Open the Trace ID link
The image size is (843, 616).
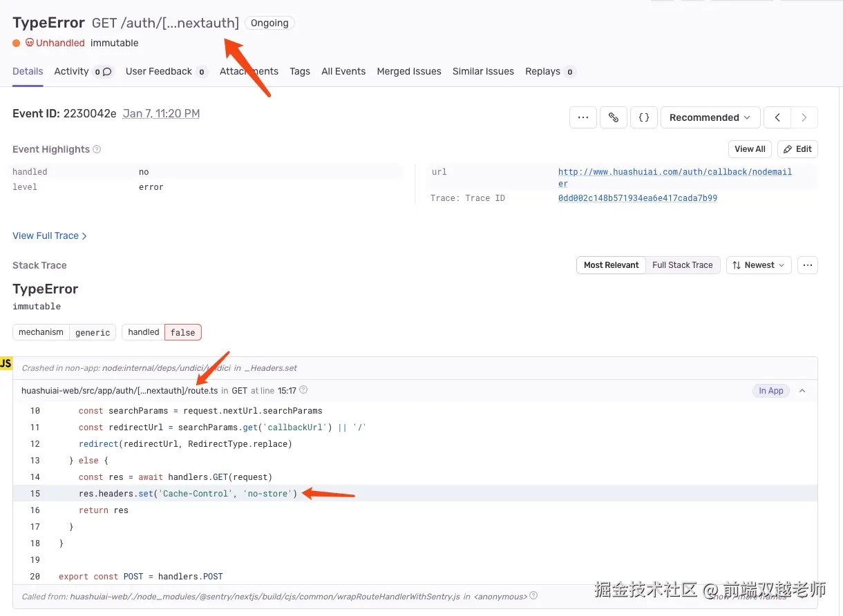[638, 198]
